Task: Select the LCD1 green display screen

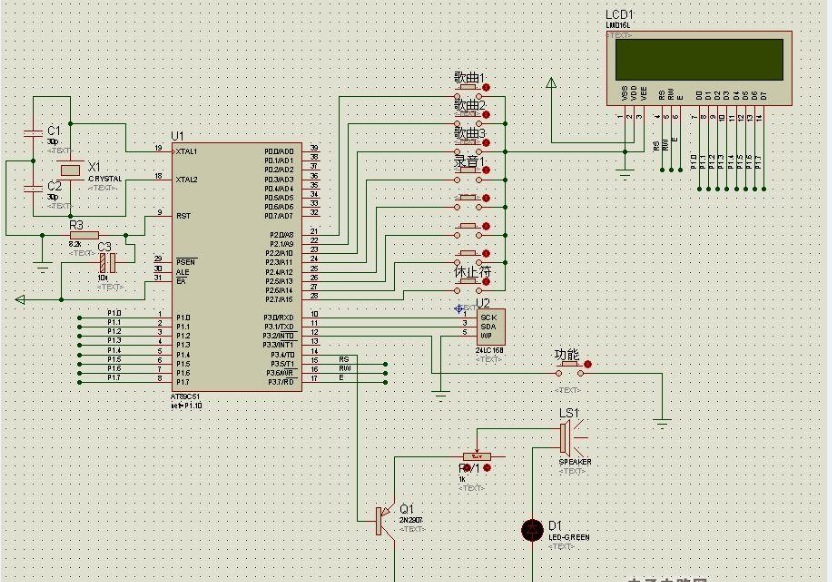Action: [699, 59]
